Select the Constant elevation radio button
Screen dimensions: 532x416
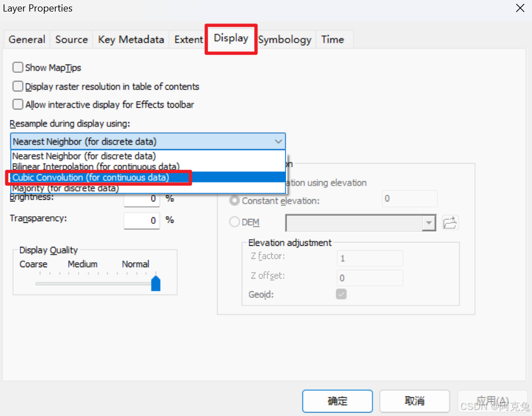click(x=235, y=201)
